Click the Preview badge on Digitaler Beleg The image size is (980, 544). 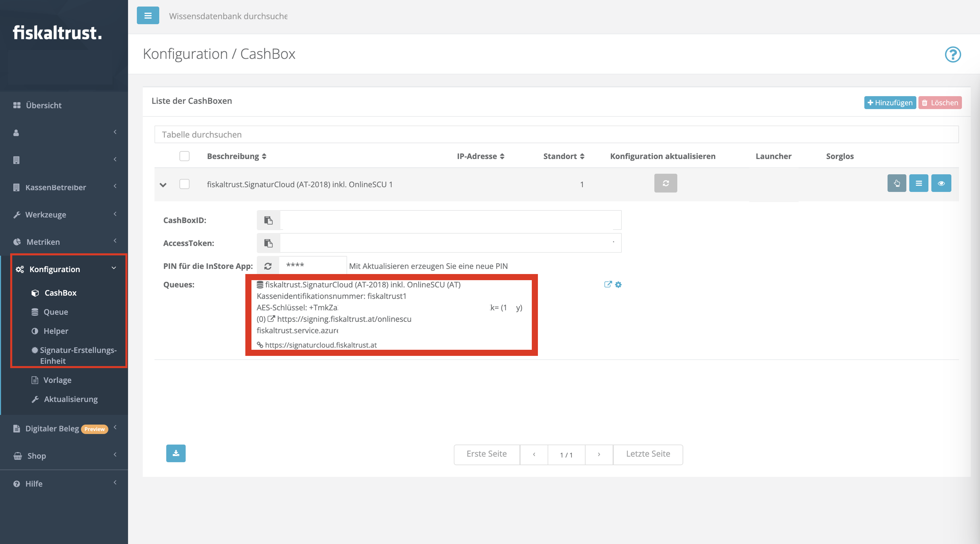(94, 429)
